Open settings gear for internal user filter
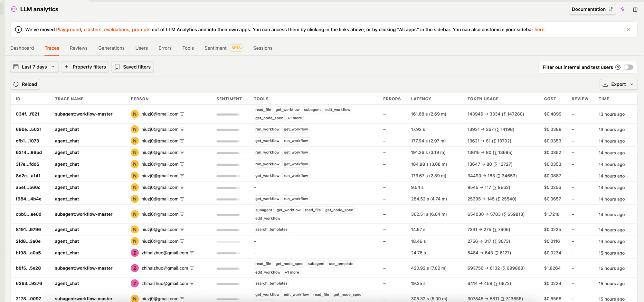 pyautogui.click(x=618, y=67)
